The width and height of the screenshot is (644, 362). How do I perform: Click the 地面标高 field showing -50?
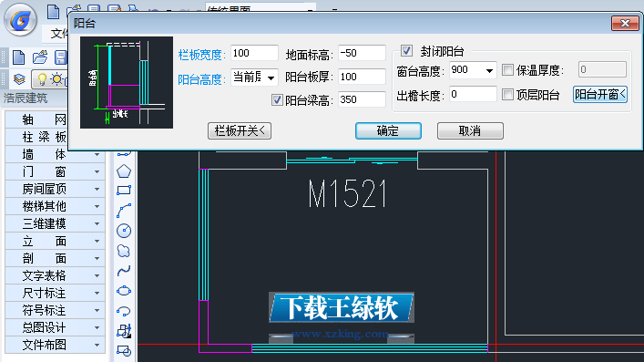click(362, 53)
